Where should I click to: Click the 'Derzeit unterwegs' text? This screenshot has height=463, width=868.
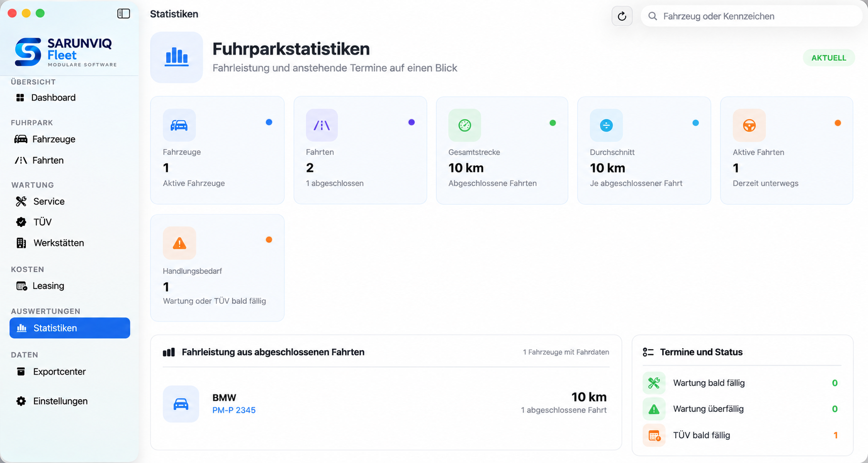765,183
